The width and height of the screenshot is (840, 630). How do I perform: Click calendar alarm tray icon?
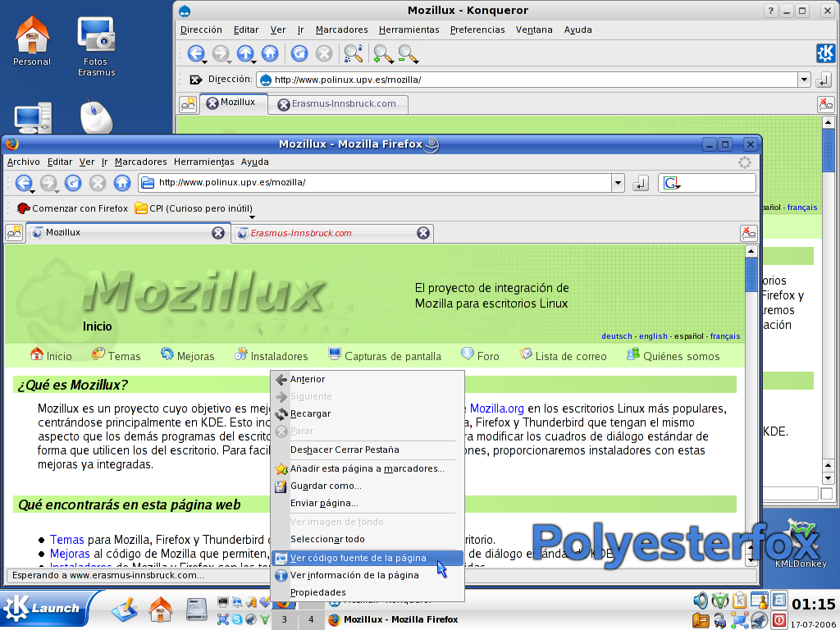tap(759, 600)
